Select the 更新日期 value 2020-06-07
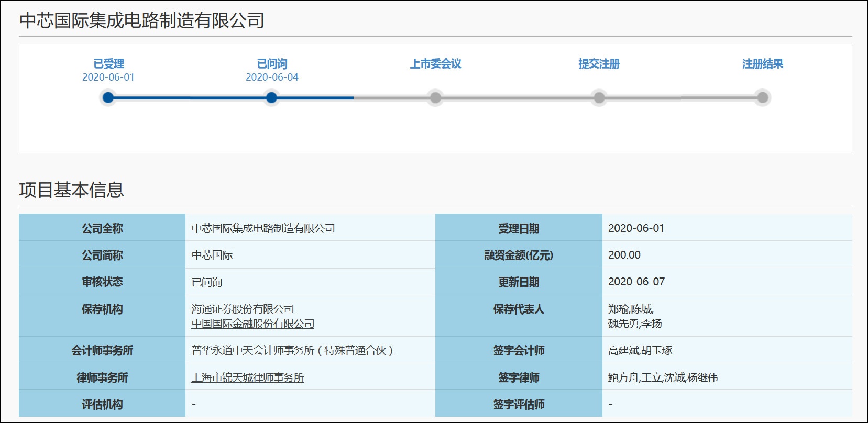 636,282
